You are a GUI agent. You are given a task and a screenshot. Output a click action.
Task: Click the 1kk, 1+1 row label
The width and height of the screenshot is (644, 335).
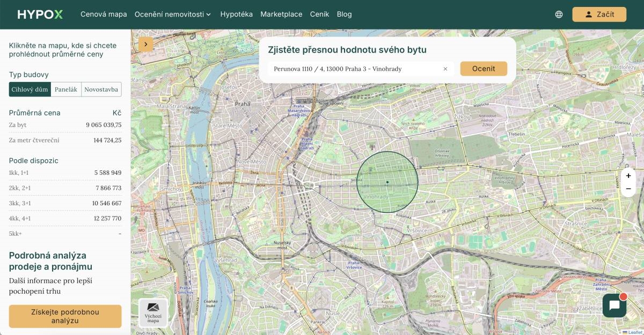(19, 173)
